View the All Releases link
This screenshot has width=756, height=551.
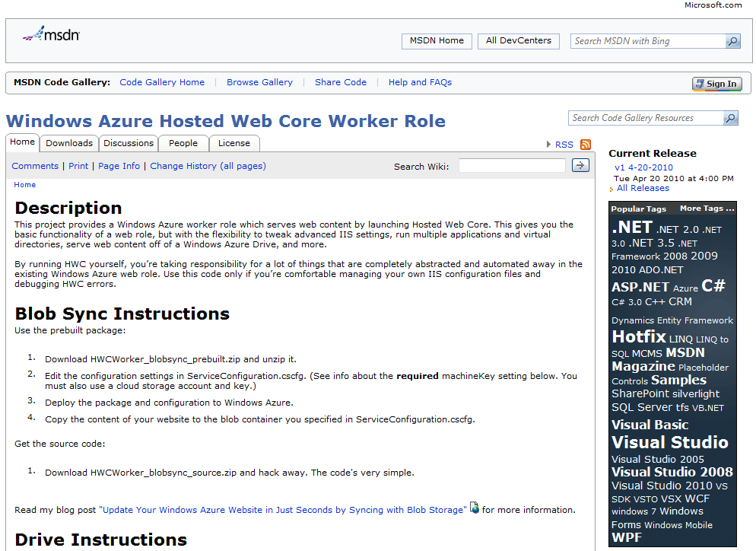643,188
